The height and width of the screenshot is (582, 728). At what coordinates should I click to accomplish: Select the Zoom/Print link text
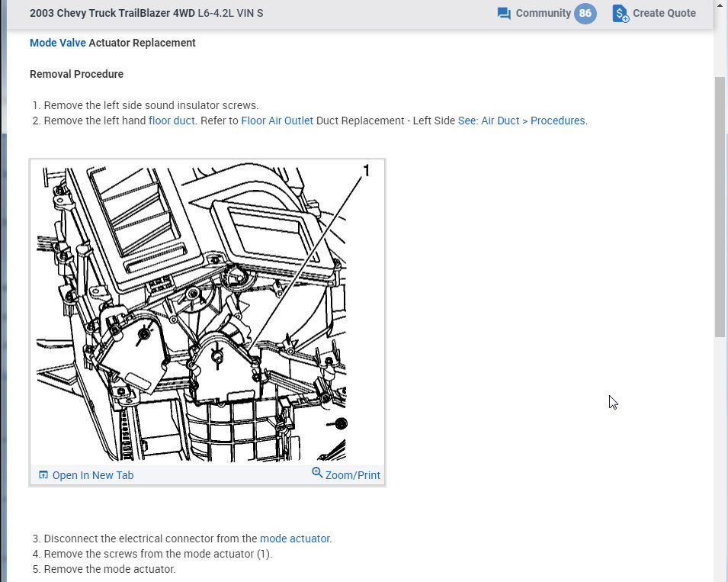point(352,475)
